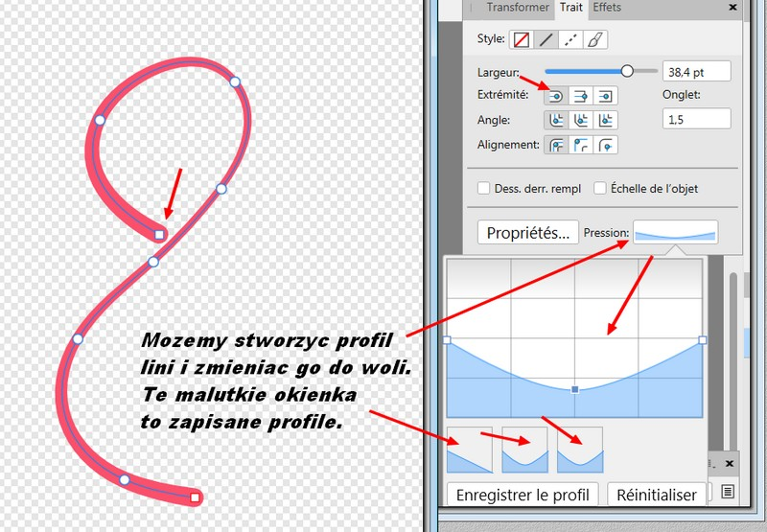Viewport: 767px width, 532px height.
Task: Close the Trait panel group
Action: click(x=732, y=8)
